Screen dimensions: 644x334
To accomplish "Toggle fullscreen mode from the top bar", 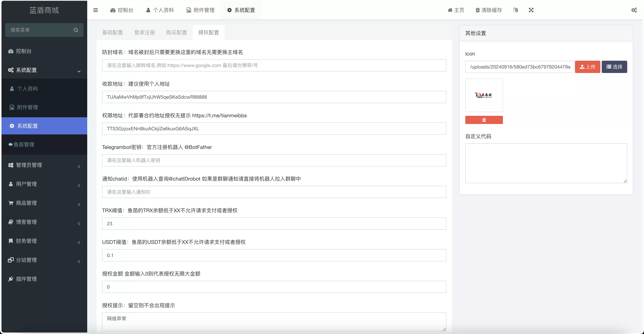I will point(531,10).
